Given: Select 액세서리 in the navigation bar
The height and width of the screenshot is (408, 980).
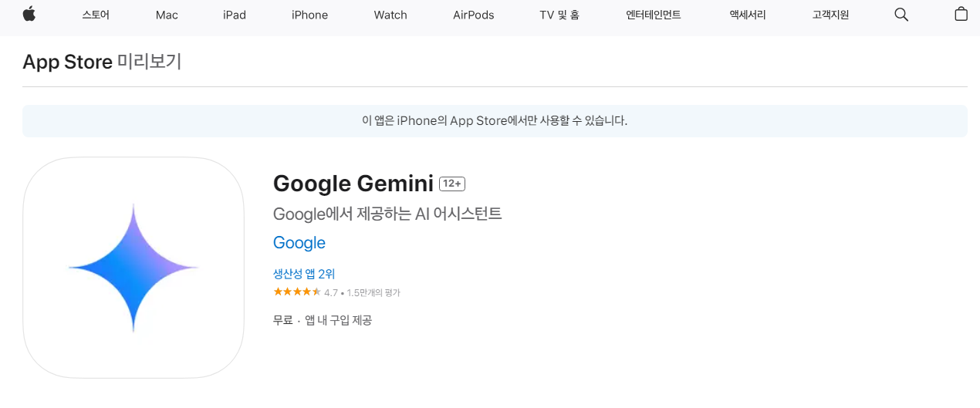Looking at the screenshot, I should tap(747, 15).
